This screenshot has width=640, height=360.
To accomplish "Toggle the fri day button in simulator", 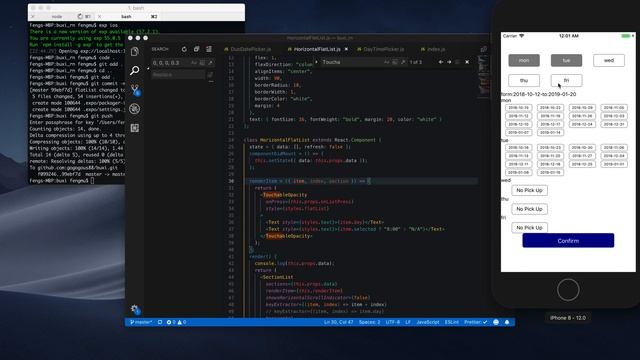I will pyautogui.click(x=567, y=80).
